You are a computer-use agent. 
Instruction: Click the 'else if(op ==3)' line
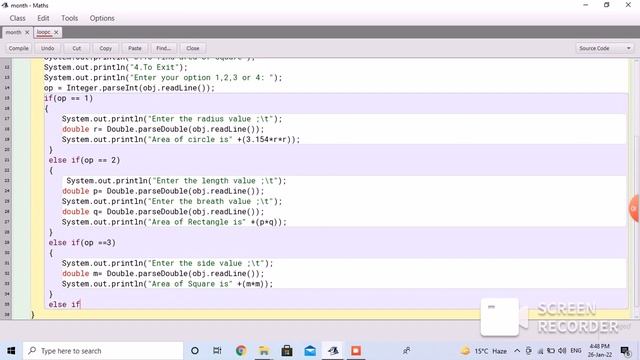click(82, 242)
